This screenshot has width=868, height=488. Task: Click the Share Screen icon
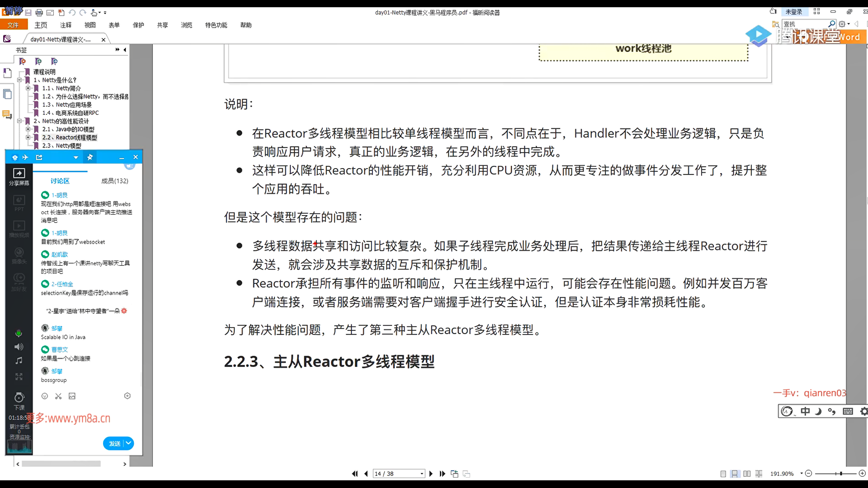pos(19,174)
